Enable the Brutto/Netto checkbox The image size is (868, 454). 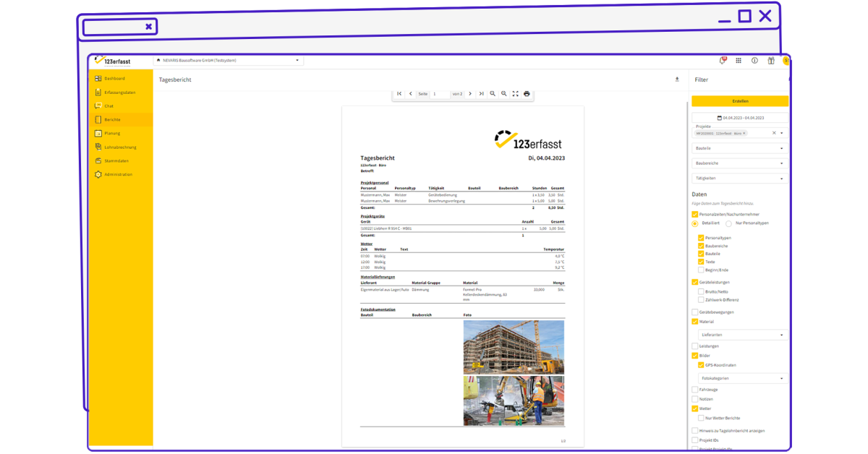(x=701, y=291)
